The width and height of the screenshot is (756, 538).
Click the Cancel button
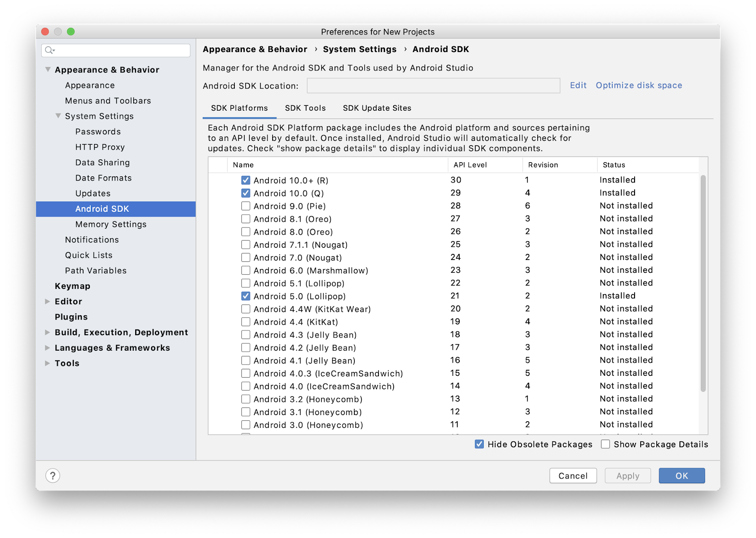tap(573, 476)
